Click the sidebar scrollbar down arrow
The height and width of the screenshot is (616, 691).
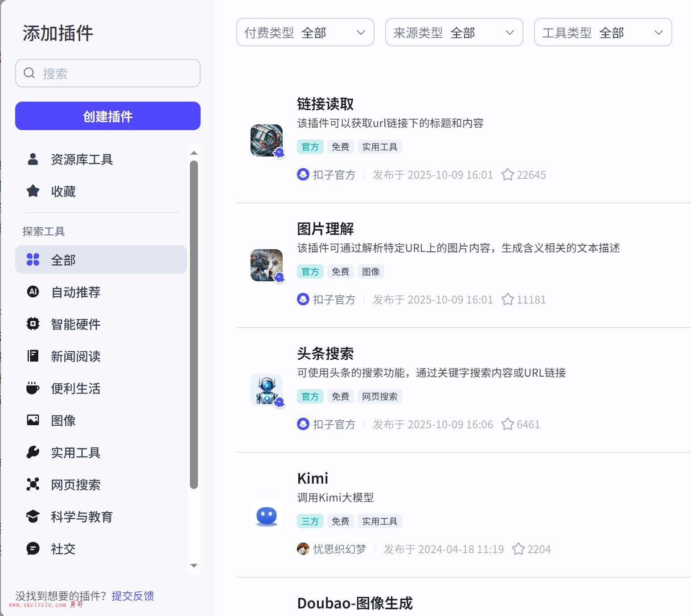coord(193,566)
